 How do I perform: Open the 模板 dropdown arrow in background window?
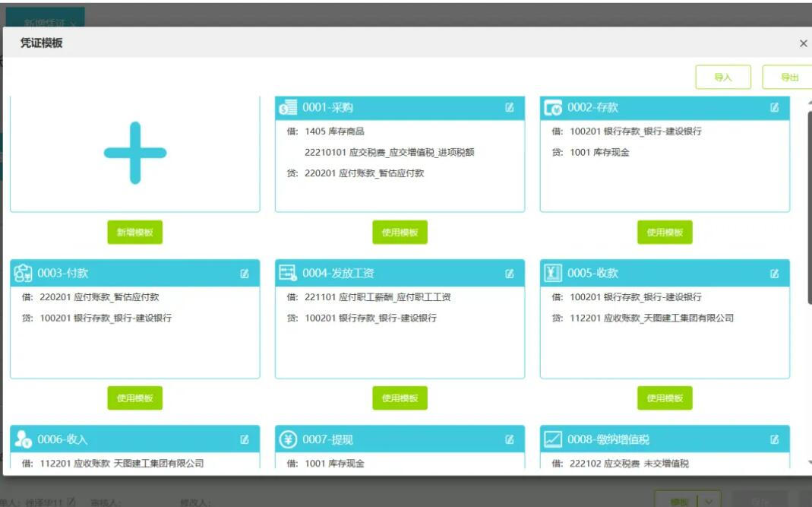tap(709, 501)
